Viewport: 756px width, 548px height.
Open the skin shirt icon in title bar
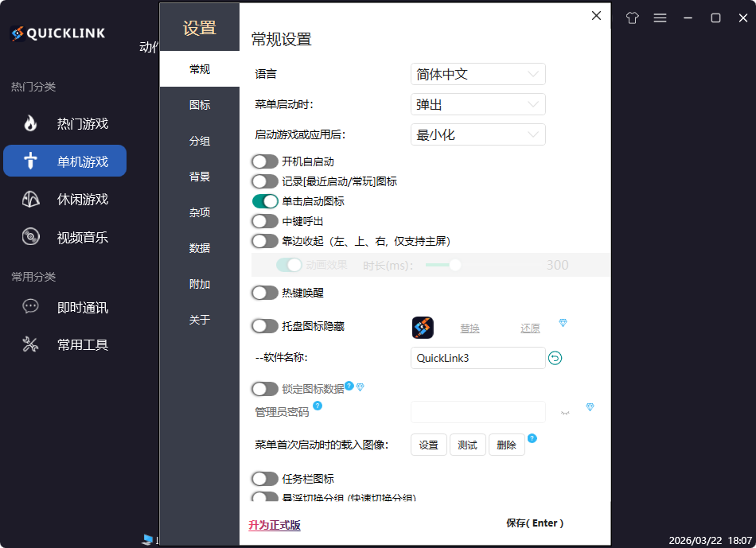click(631, 17)
